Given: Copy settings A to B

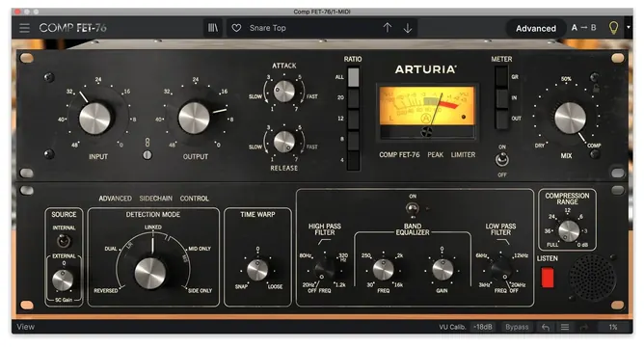Looking at the screenshot, I should click(583, 28).
